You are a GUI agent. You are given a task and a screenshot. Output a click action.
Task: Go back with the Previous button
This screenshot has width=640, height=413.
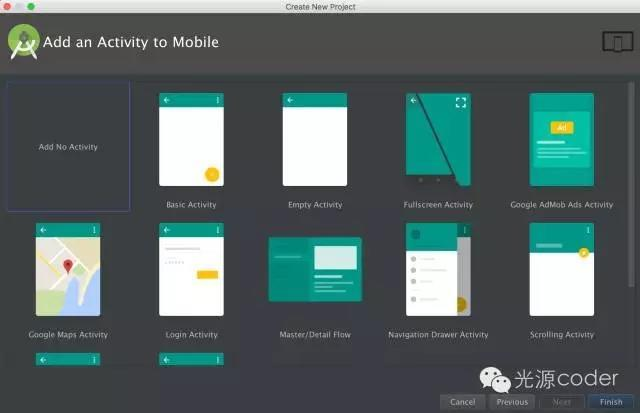pyautogui.click(x=512, y=402)
